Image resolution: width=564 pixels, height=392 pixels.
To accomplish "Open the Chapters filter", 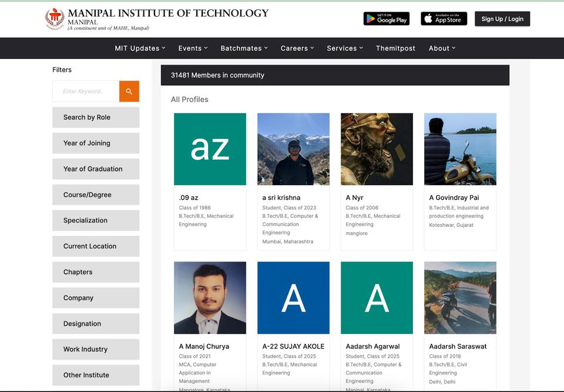I will coord(96,272).
